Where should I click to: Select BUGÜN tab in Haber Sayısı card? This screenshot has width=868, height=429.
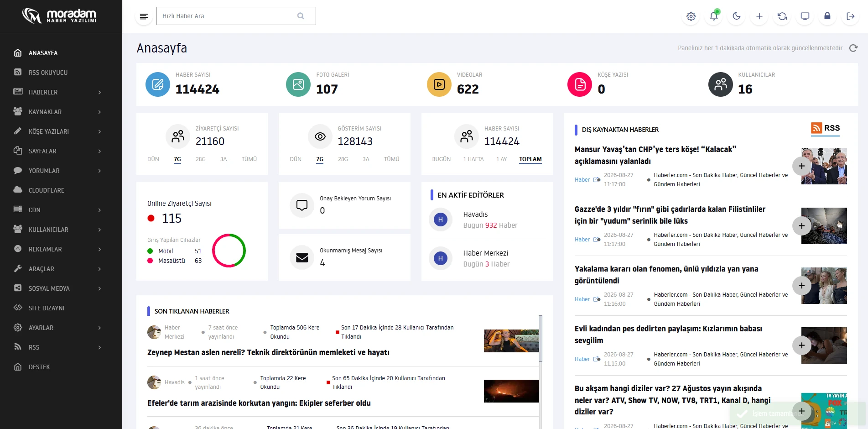coord(442,159)
